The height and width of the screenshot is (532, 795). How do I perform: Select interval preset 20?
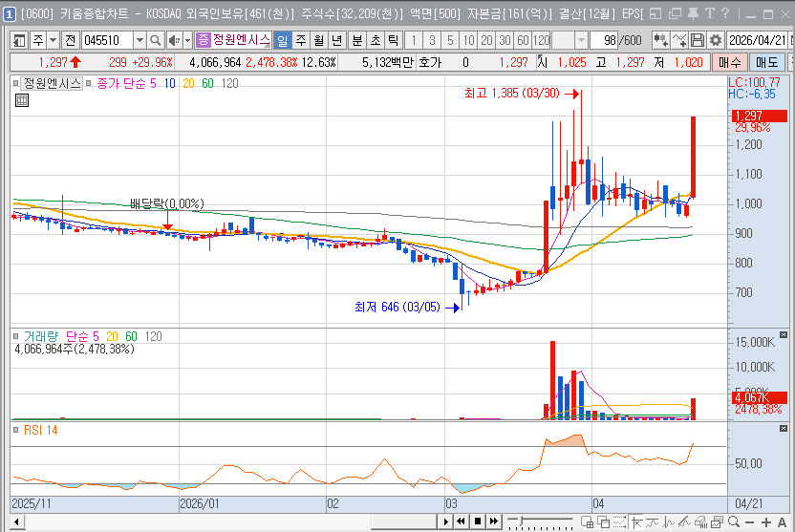pyautogui.click(x=486, y=40)
